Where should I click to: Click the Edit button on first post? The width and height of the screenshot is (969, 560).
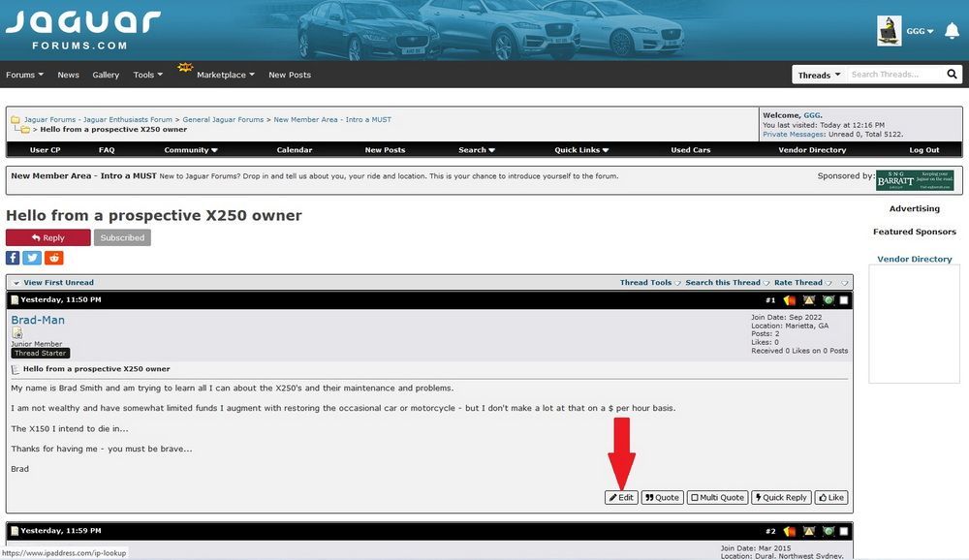click(x=621, y=497)
